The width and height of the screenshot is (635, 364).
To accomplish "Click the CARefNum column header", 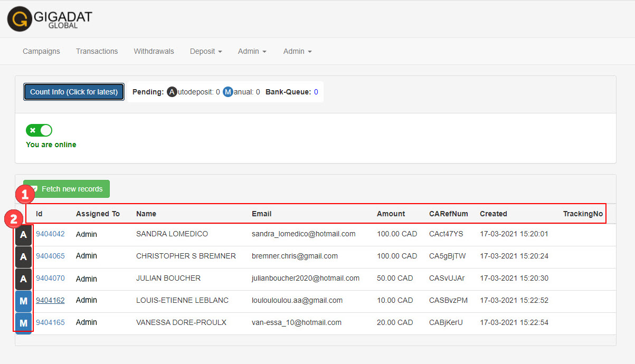I will [x=449, y=214].
